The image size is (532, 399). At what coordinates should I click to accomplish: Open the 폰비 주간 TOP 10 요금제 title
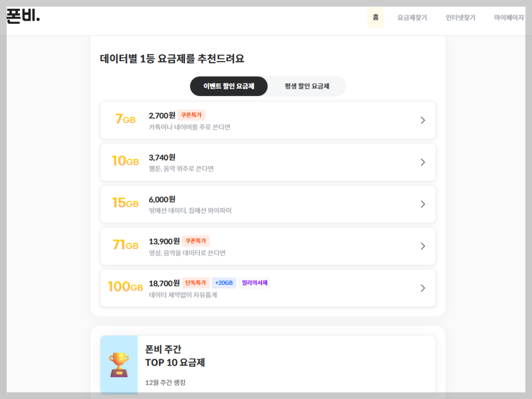click(175, 356)
